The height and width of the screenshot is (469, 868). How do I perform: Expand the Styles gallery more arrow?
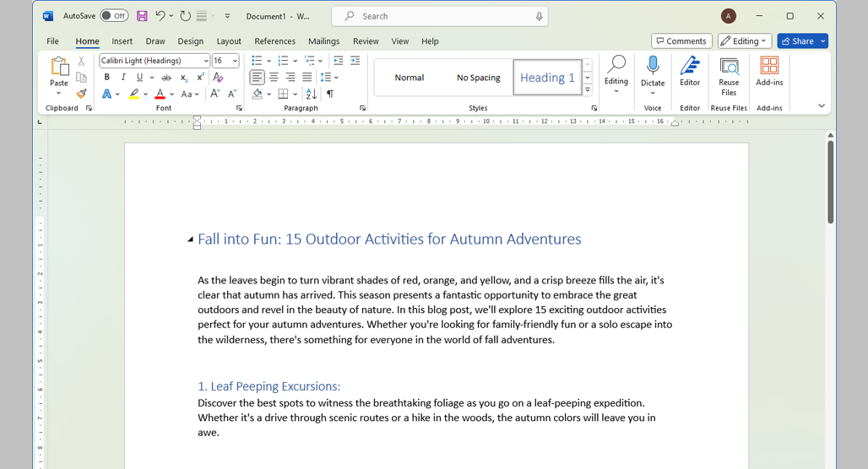point(588,89)
